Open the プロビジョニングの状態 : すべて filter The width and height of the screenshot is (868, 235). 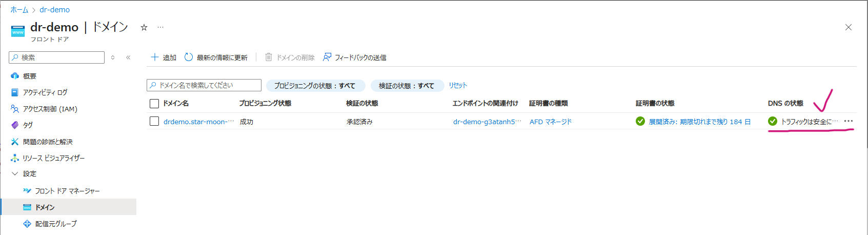coord(315,86)
